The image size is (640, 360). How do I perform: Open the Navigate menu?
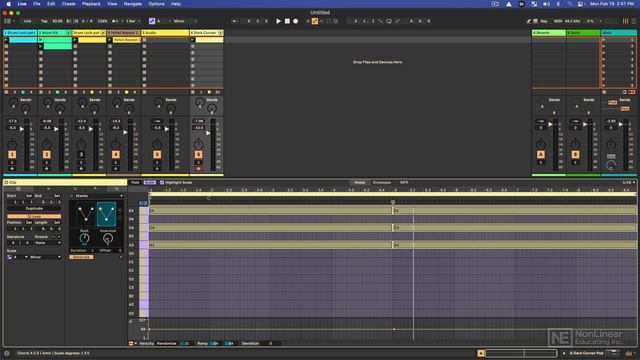click(x=133, y=4)
